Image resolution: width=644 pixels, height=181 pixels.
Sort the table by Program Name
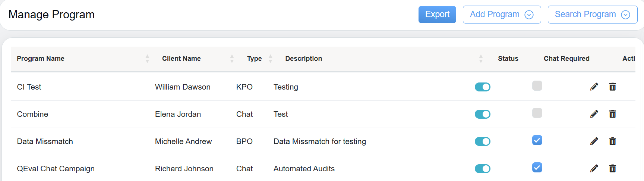147,59
